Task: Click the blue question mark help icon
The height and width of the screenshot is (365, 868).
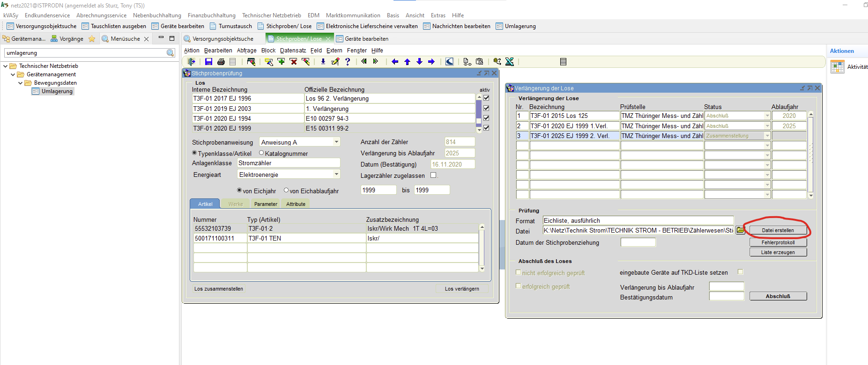Action: tap(348, 62)
